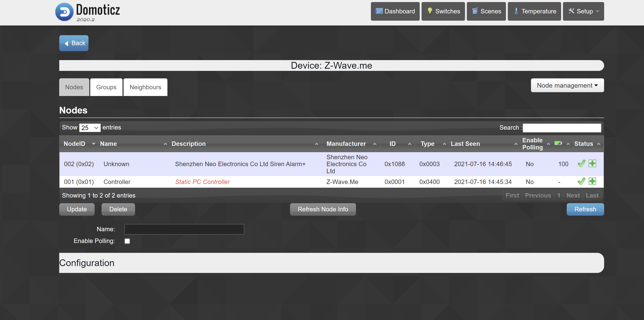
Task: Open the Show entries count dropdown
Action: pyautogui.click(x=90, y=128)
